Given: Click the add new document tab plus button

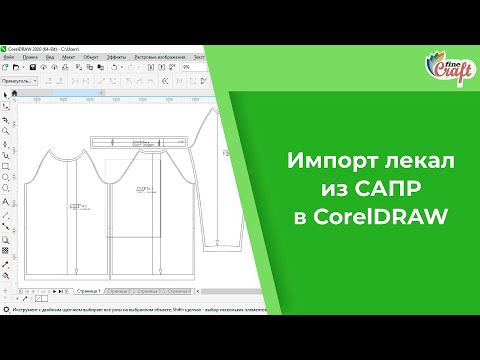Looking at the screenshot, I should [x=101, y=93].
